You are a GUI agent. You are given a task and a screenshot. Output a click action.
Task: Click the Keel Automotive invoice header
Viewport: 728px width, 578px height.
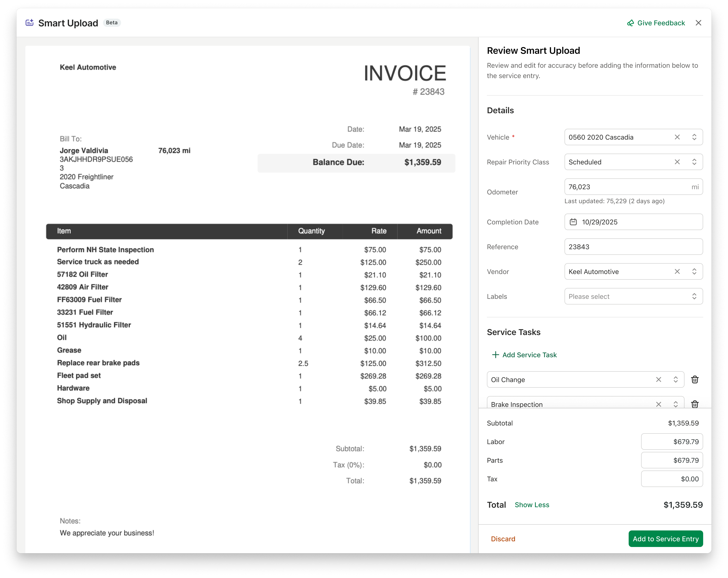pos(88,67)
